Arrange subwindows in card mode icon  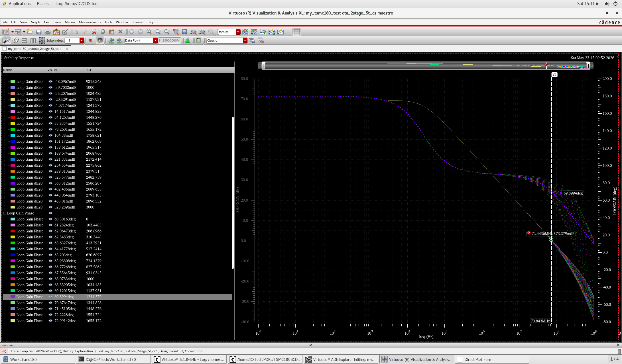pyautogui.click(x=15, y=40)
